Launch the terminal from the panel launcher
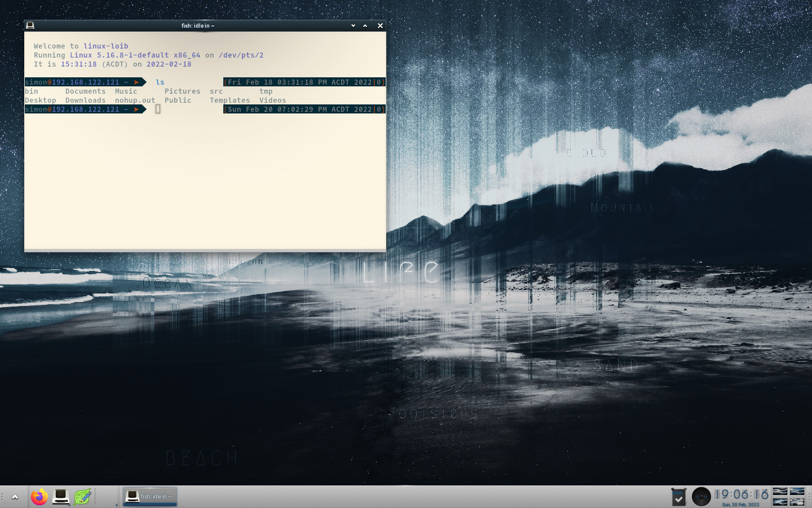The width and height of the screenshot is (812, 508). tap(61, 497)
